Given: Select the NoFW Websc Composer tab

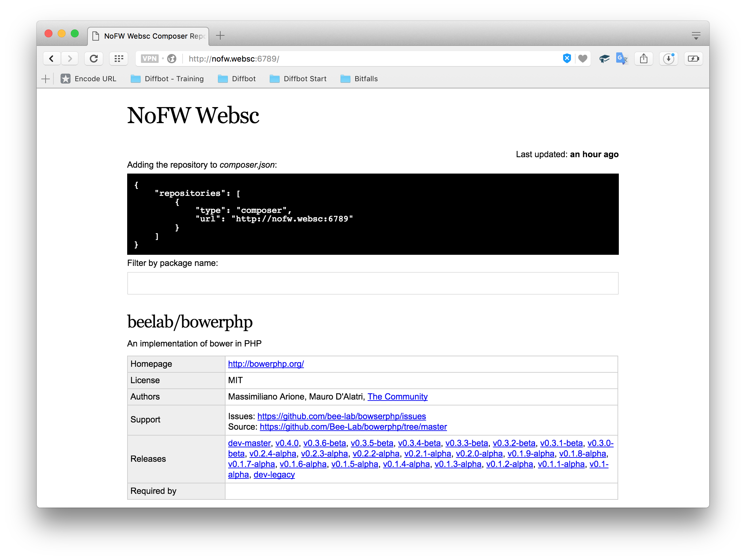Looking at the screenshot, I should pos(148,36).
